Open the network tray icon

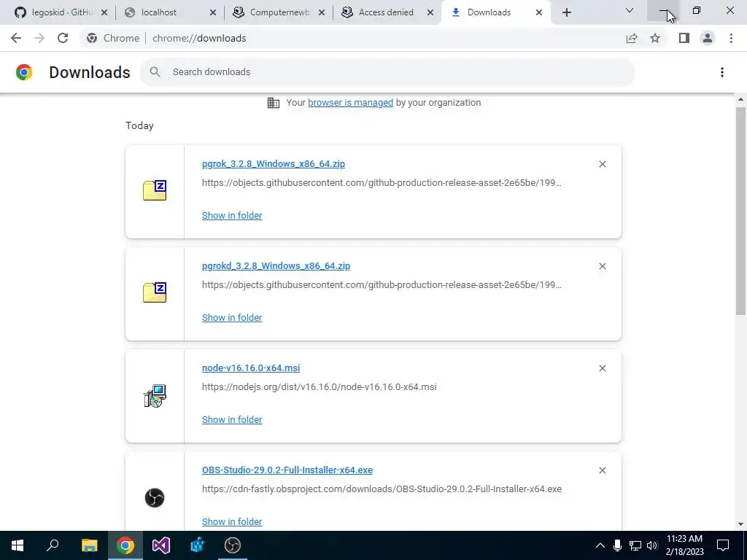[635, 545]
